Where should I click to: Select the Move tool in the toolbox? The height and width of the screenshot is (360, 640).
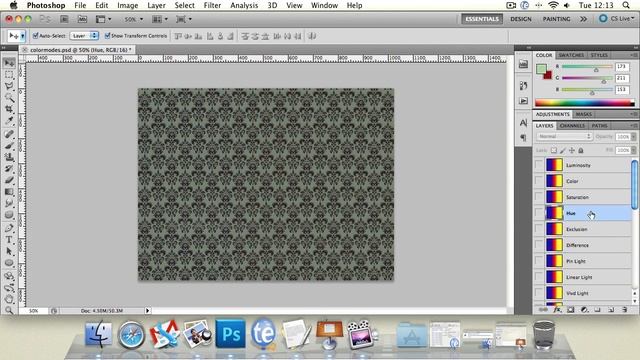[9, 62]
